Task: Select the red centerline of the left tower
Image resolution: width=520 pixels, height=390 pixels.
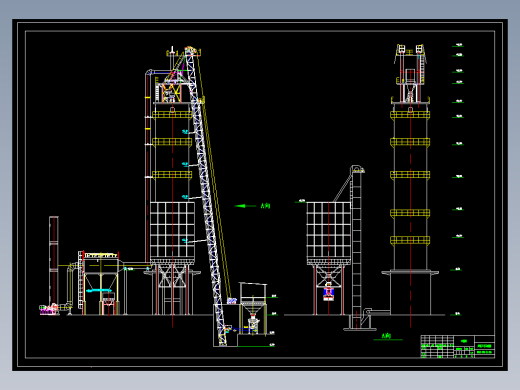Action: 172,217
